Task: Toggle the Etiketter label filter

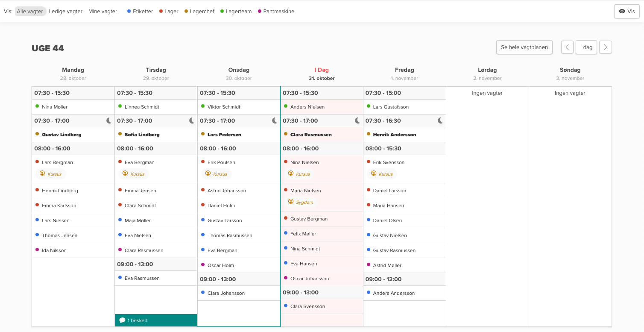Action: coord(140,12)
